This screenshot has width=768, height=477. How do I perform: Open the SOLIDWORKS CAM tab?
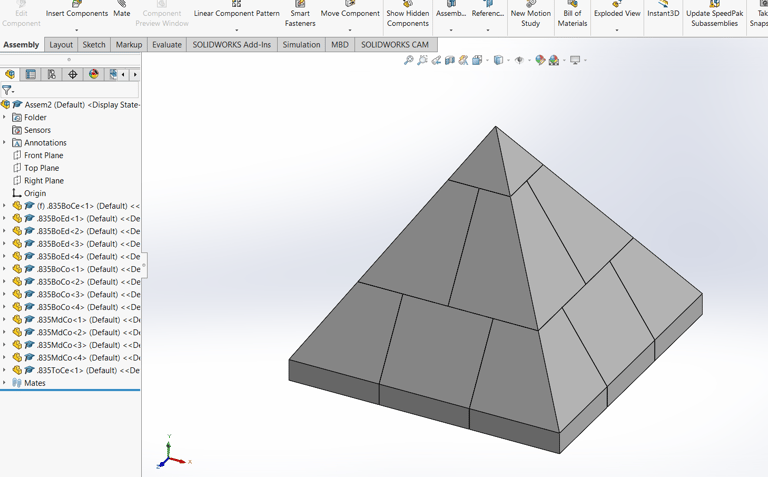(x=395, y=45)
